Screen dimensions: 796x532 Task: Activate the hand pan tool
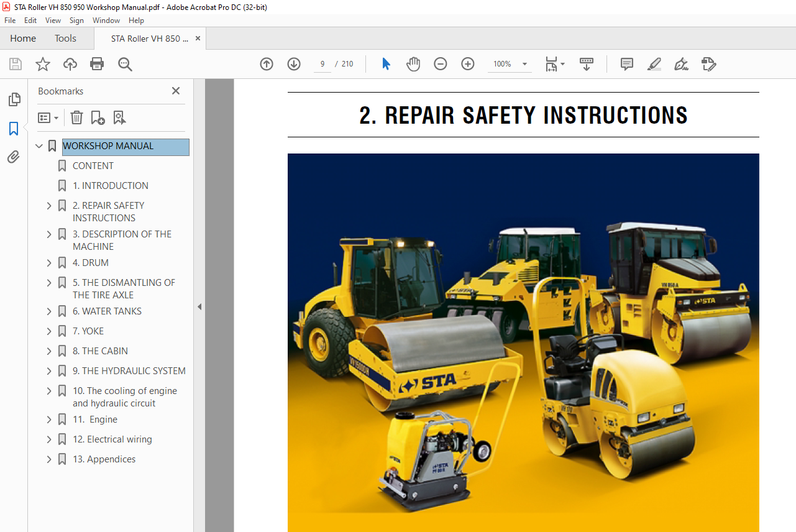(413, 64)
